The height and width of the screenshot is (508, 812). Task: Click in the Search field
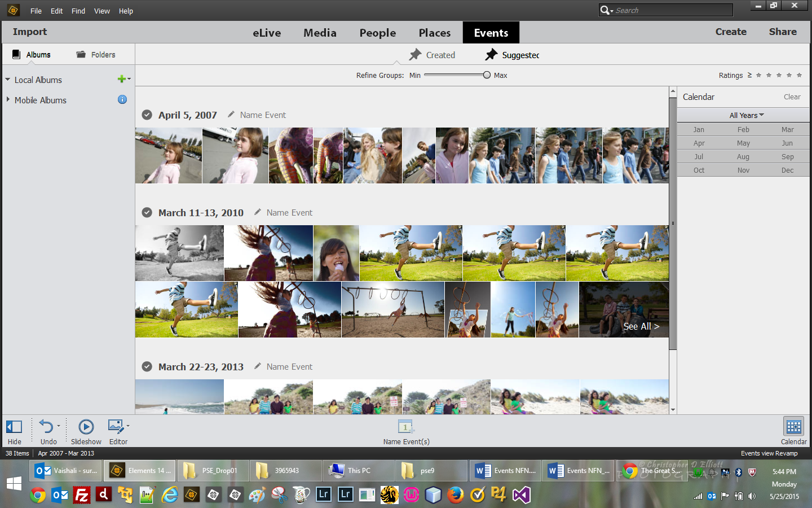pos(673,10)
